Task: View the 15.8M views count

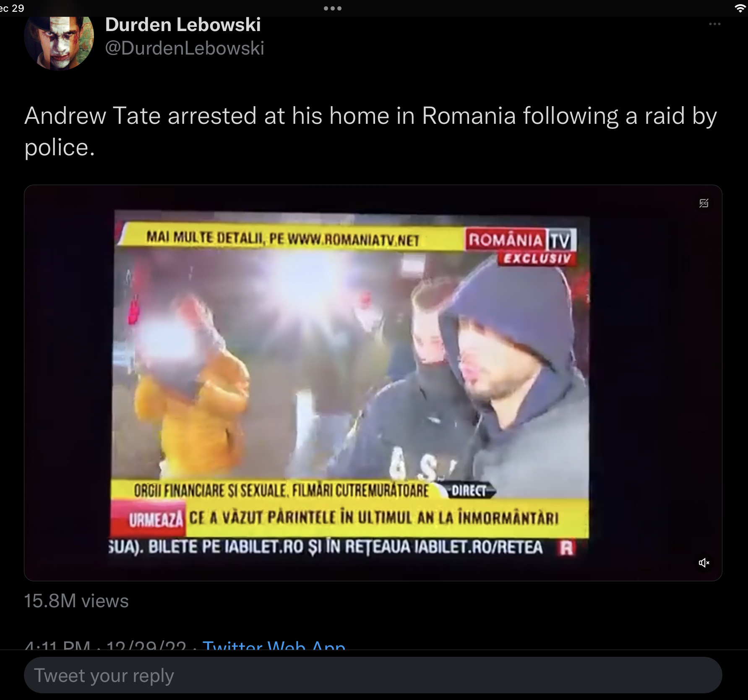Action: point(76,601)
